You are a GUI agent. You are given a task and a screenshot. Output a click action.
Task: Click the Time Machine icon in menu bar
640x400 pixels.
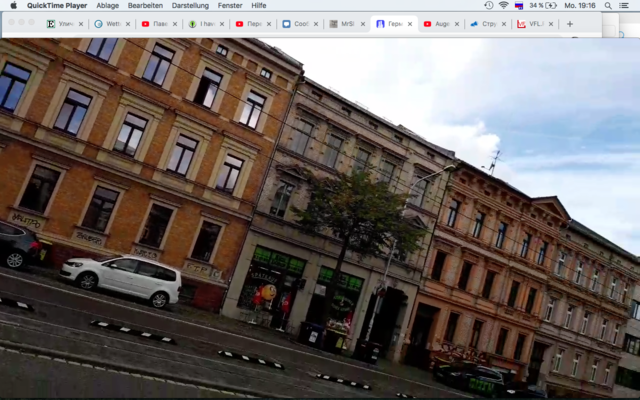489,5
